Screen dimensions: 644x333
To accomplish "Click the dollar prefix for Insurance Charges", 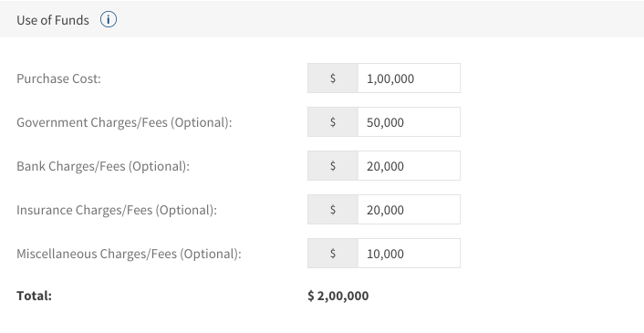I will [333, 210].
